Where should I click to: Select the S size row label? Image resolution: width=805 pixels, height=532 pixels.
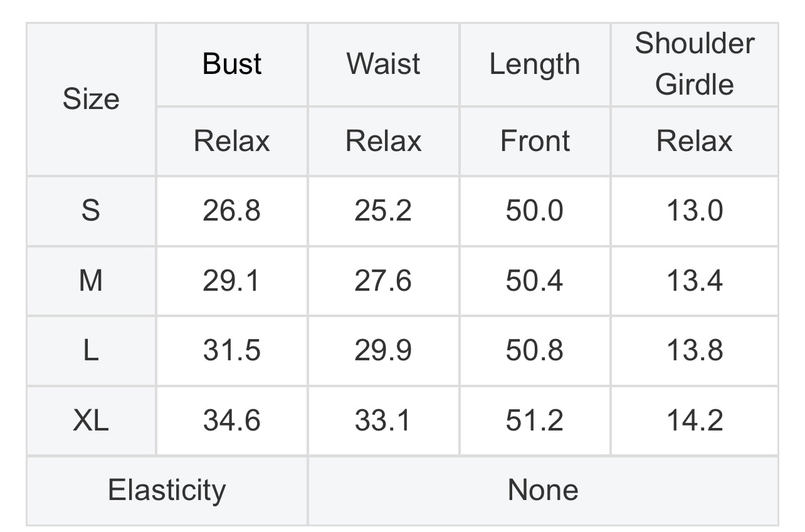click(x=91, y=211)
